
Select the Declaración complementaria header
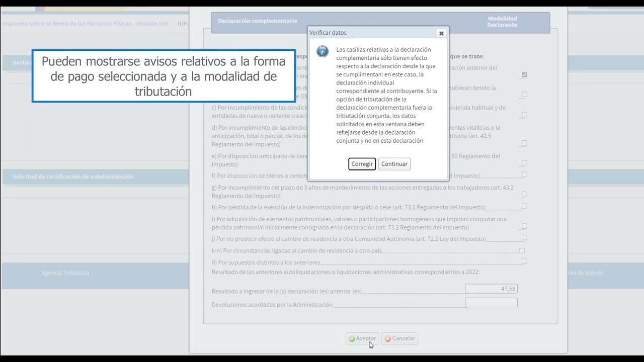coord(258,21)
